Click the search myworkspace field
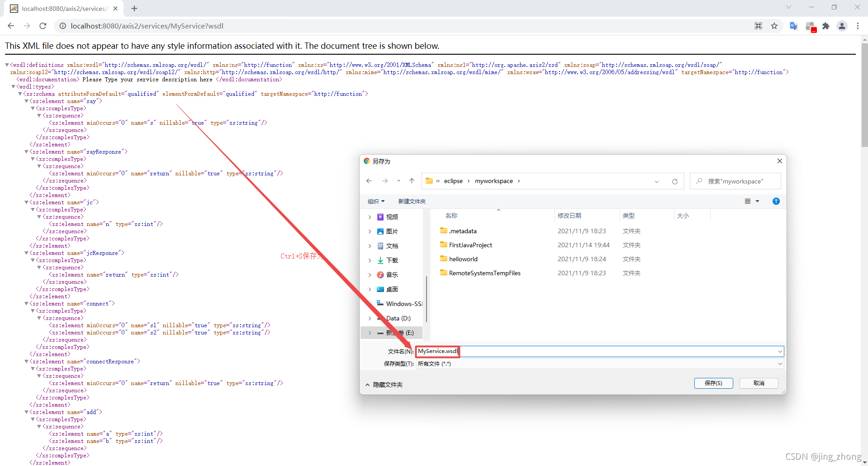Viewport: 868px width, 466px height. (735, 181)
